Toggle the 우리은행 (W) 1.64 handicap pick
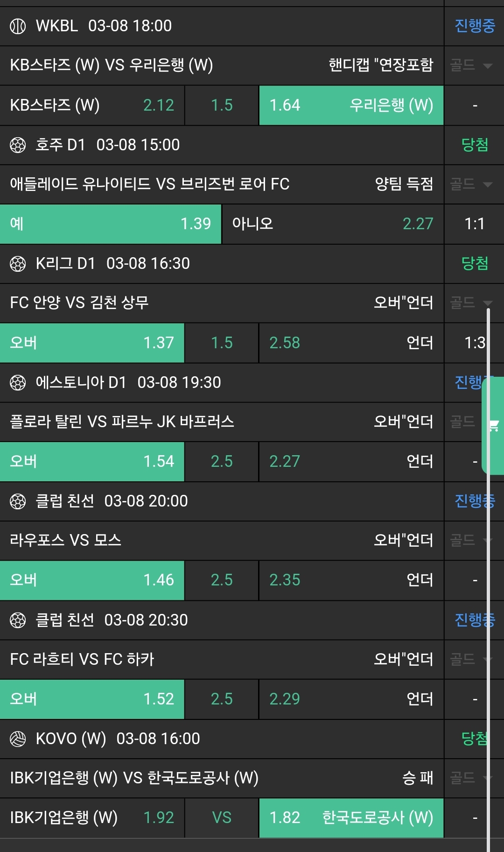504x852 pixels. 351,106
